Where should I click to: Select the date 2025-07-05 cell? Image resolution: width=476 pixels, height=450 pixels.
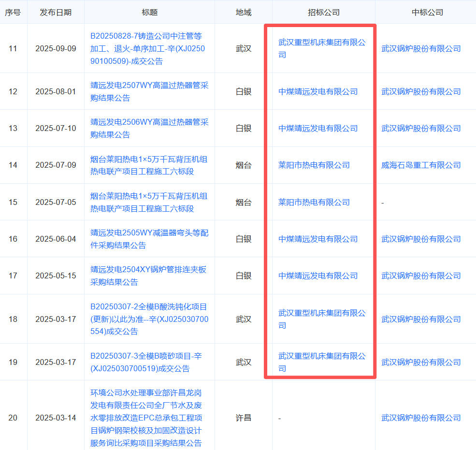click(x=56, y=202)
